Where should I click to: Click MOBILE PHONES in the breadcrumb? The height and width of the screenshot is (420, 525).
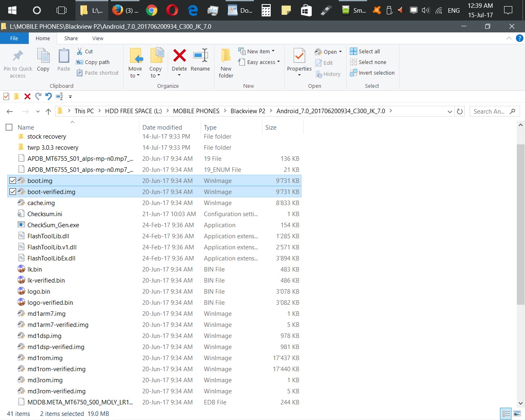196,111
